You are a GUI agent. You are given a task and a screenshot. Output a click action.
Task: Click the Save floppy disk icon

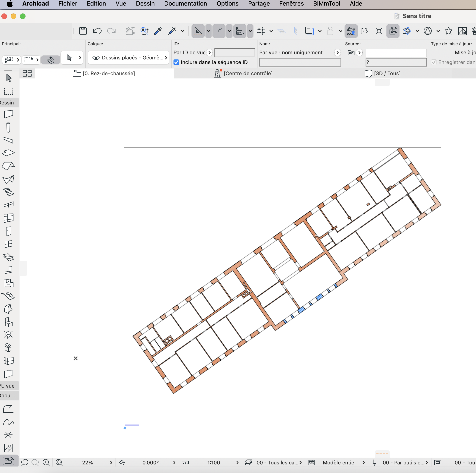(83, 31)
